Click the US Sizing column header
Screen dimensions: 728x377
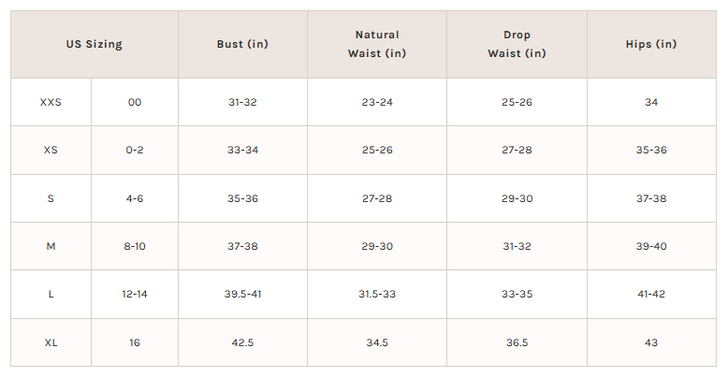[x=94, y=44]
